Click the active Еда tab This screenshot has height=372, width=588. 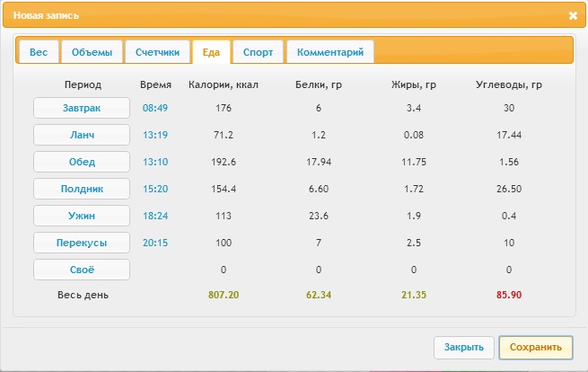pos(211,52)
